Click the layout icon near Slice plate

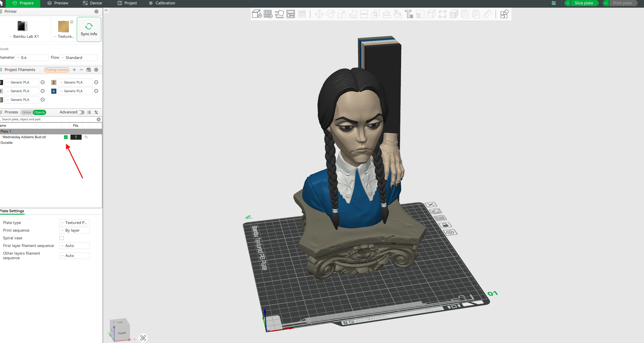pos(554,3)
